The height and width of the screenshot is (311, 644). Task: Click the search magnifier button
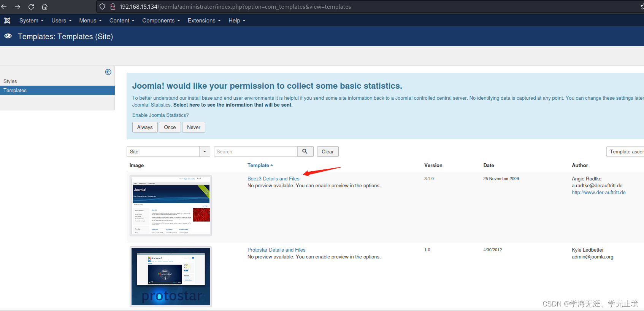tap(305, 152)
